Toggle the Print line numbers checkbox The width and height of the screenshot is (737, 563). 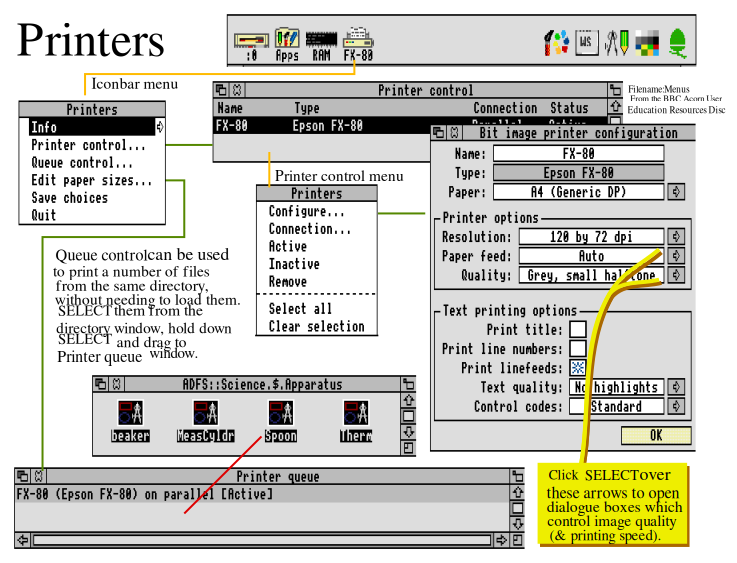point(578,348)
